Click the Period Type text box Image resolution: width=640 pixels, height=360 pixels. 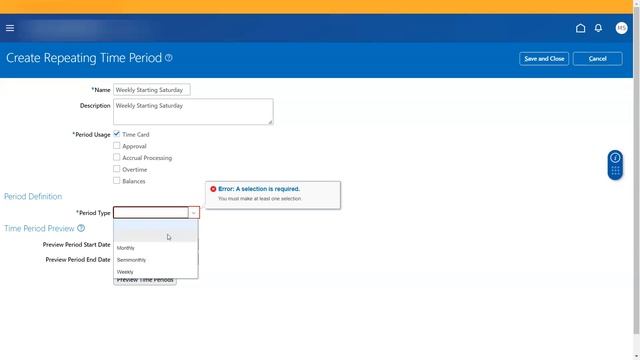[x=151, y=213]
